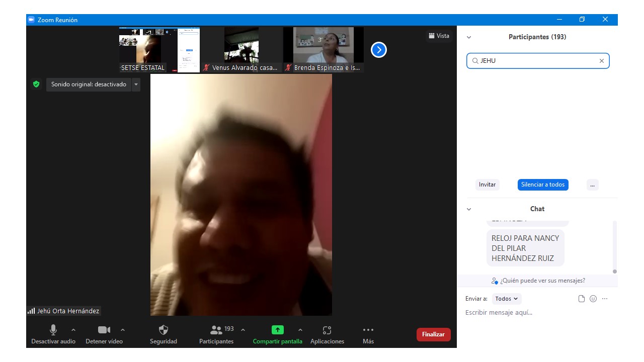Collapse the Chat panel chevron
Image resolution: width=644 pixels, height=362 pixels.
469,209
